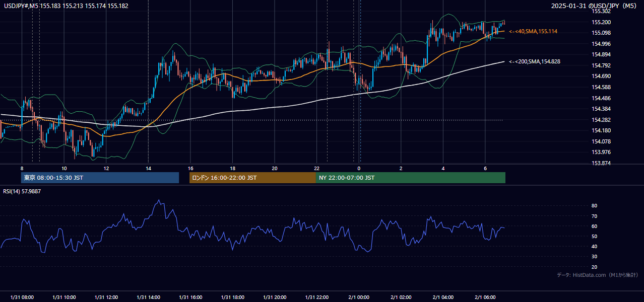Click the 1/31 20:00 bottom time label
The width and height of the screenshot is (644, 302).
(275, 297)
